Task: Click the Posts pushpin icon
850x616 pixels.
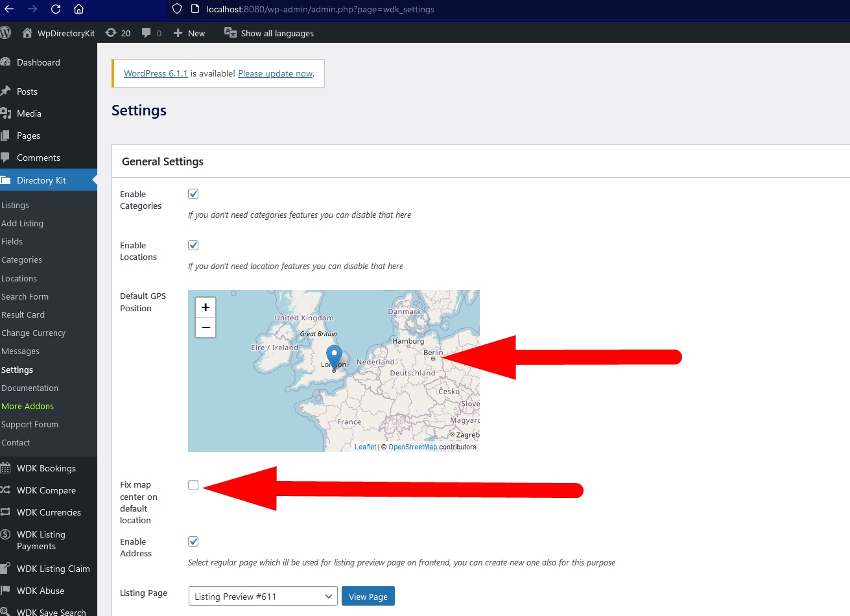Action: [6, 91]
